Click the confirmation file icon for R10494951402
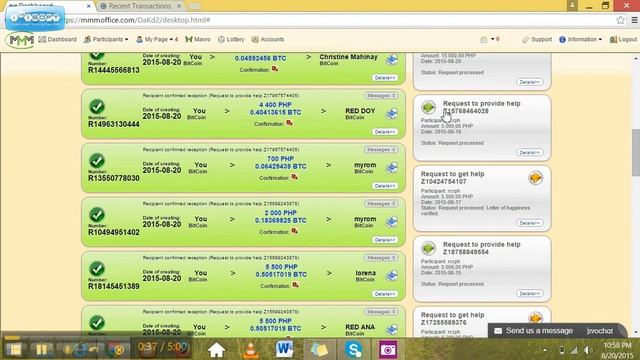This screenshot has width=640, height=360. pyautogui.click(x=295, y=231)
